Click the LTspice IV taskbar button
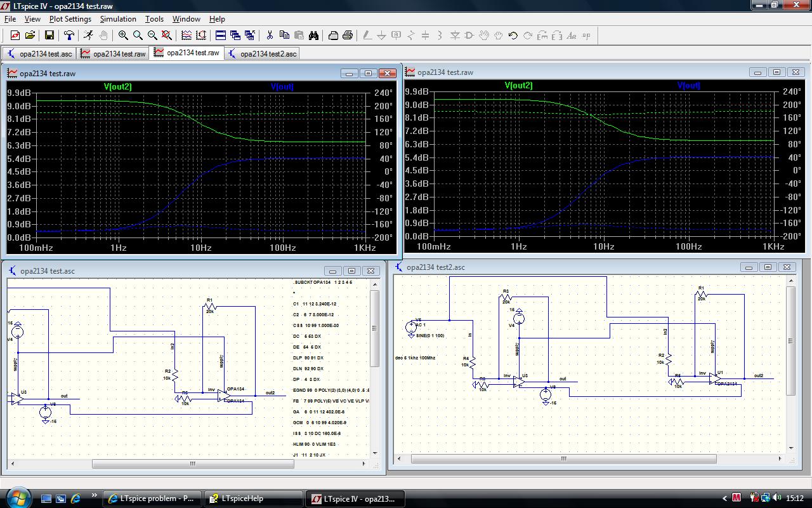The width and height of the screenshot is (812, 508). coord(357,498)
